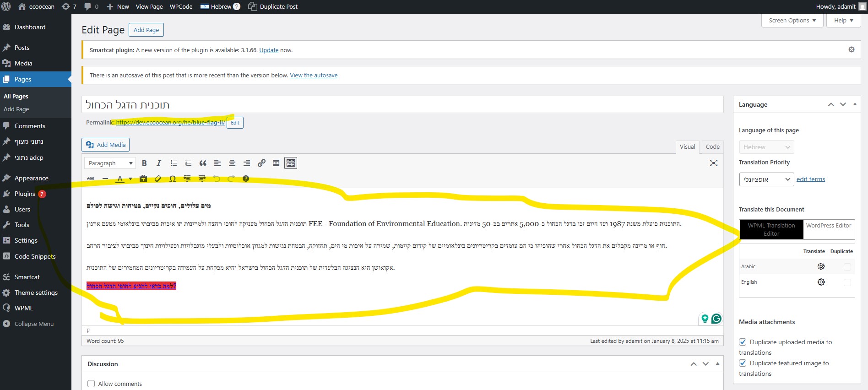The image size is (868, 390).
Task: Open WPML in sidebar menu
Action: pos(36,308)
